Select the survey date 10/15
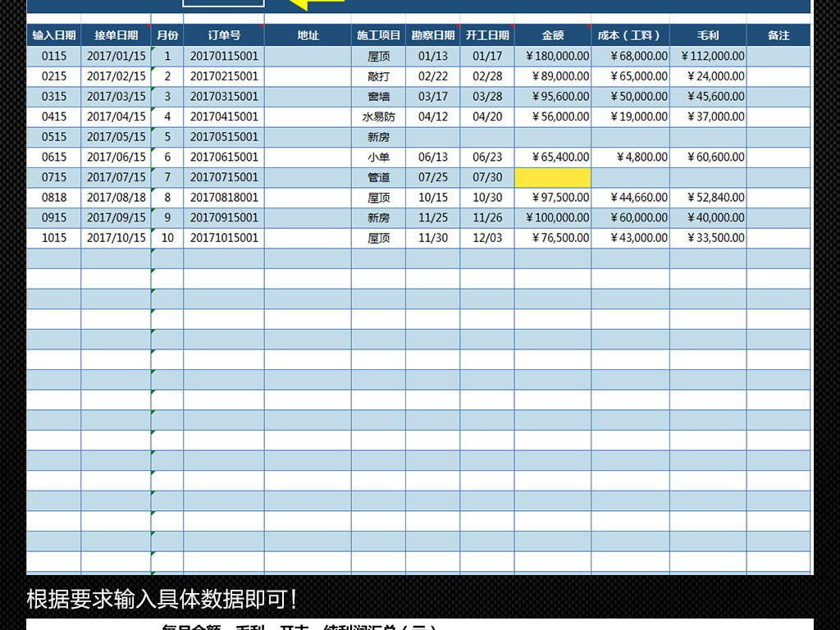Screen dimensions: 840x630 pos(433,198)
